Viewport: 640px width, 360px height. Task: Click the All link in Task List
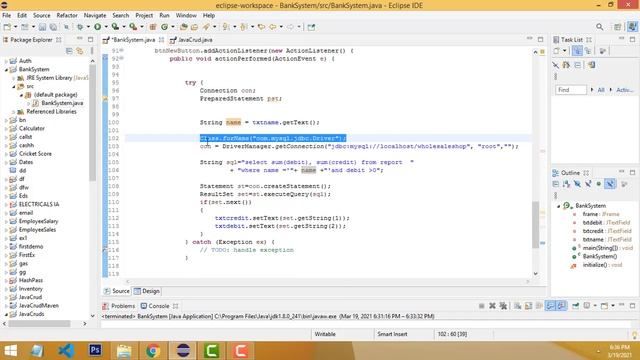(x=601, y=90)
